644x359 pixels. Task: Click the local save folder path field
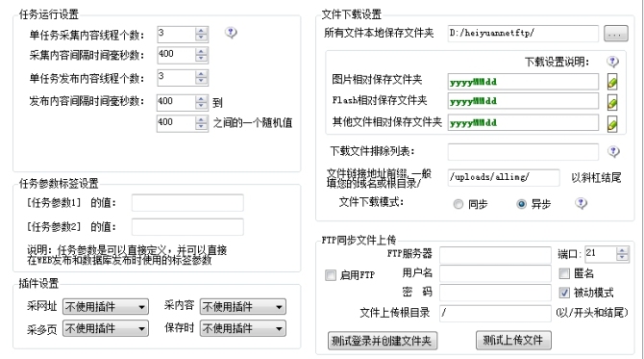tap(523, 34)
